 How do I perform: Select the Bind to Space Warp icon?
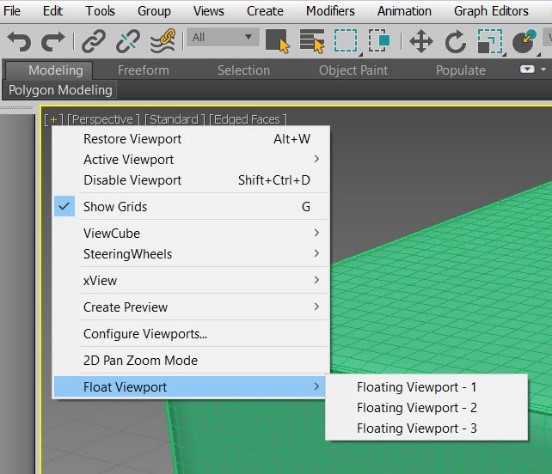[163, 41]
